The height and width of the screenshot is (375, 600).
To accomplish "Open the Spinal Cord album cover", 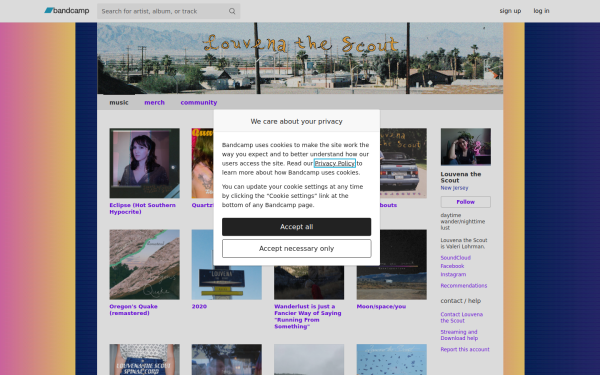I will click(144, 360).
